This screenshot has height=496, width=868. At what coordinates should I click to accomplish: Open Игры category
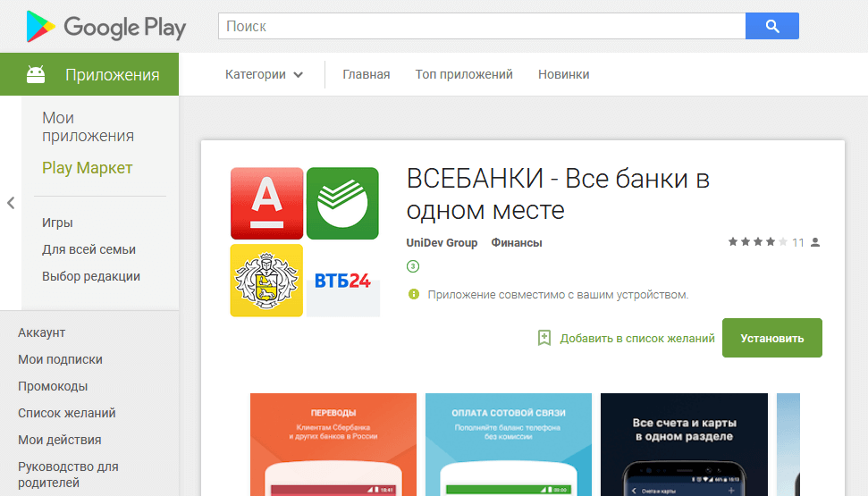point(57,223)
